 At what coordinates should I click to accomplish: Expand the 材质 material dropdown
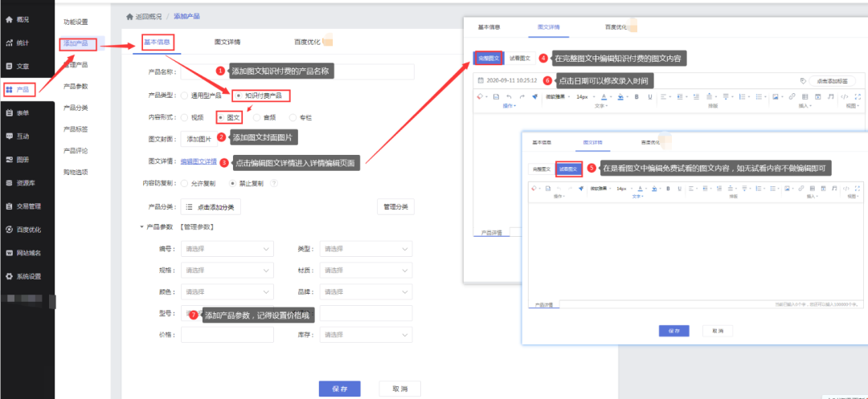click(x=366, y=271)
